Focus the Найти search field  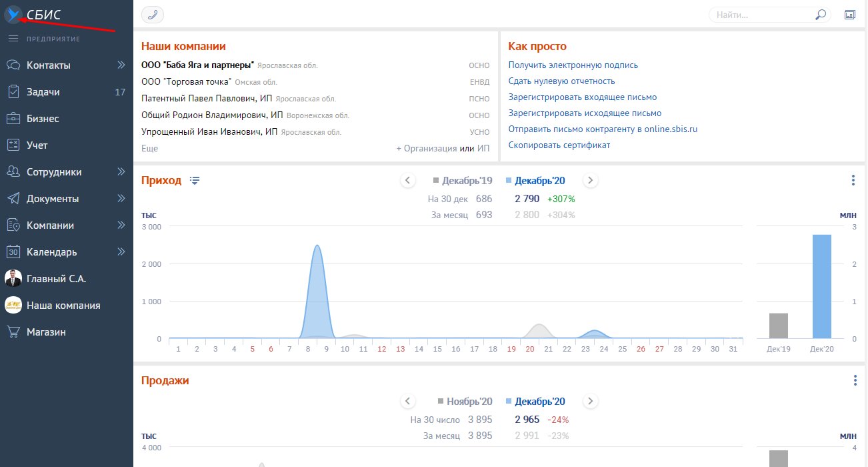point(763,15)
